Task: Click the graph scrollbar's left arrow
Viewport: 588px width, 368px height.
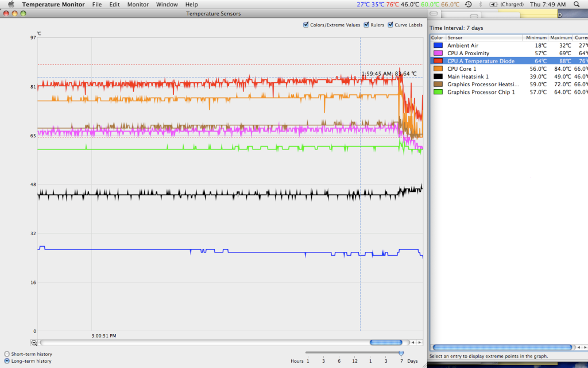Action: [412, 343]
